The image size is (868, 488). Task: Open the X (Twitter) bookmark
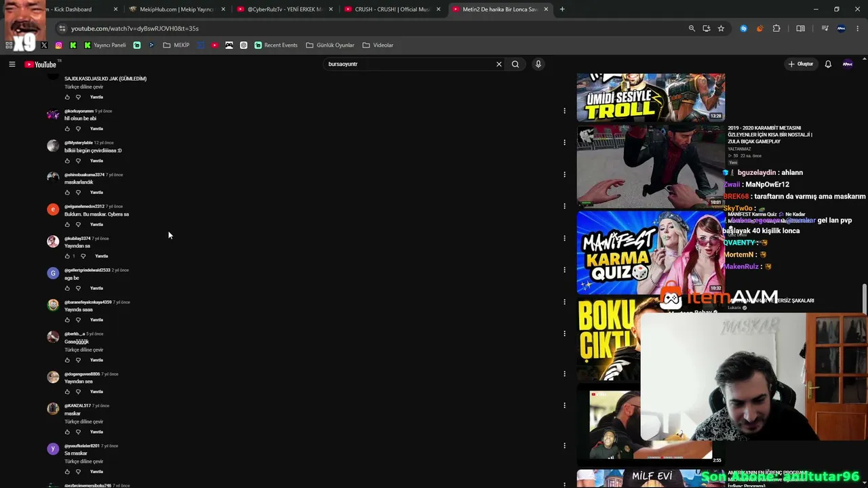[44, 45]
